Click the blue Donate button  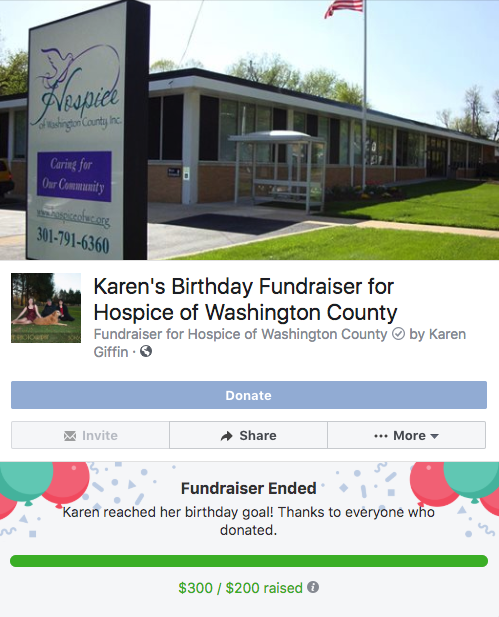click(249, 395)
